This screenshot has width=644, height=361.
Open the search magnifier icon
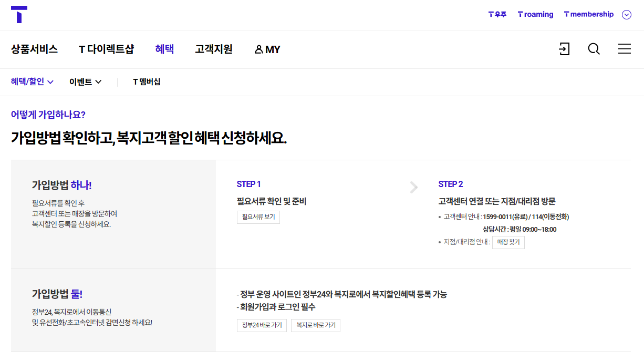point(594,49)
